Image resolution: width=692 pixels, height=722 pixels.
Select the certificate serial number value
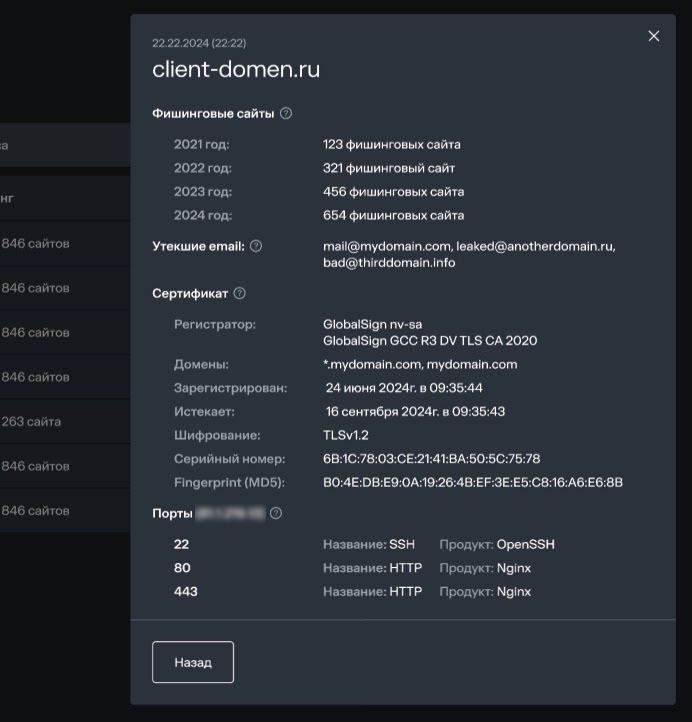(x=431, y=459)
